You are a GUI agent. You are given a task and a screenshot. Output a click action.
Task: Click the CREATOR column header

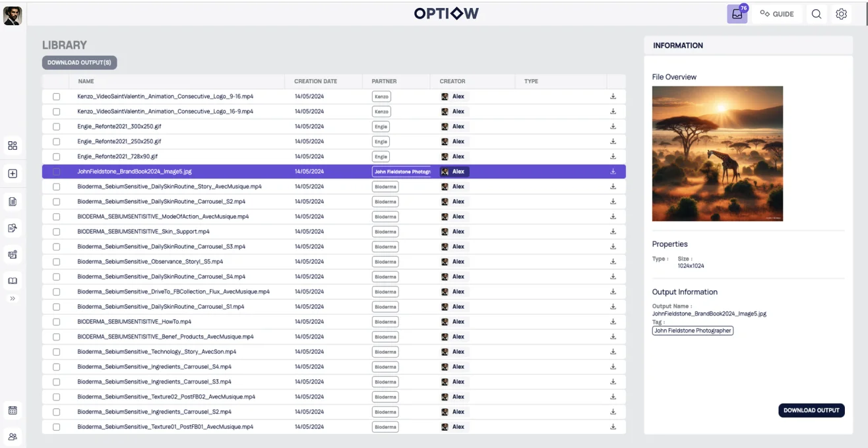pos(452,81)
